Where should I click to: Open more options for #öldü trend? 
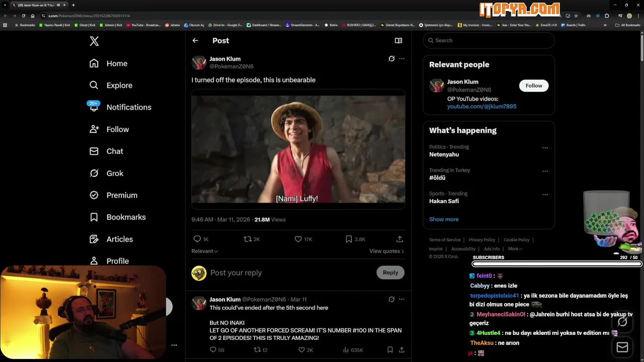[545, 171]
